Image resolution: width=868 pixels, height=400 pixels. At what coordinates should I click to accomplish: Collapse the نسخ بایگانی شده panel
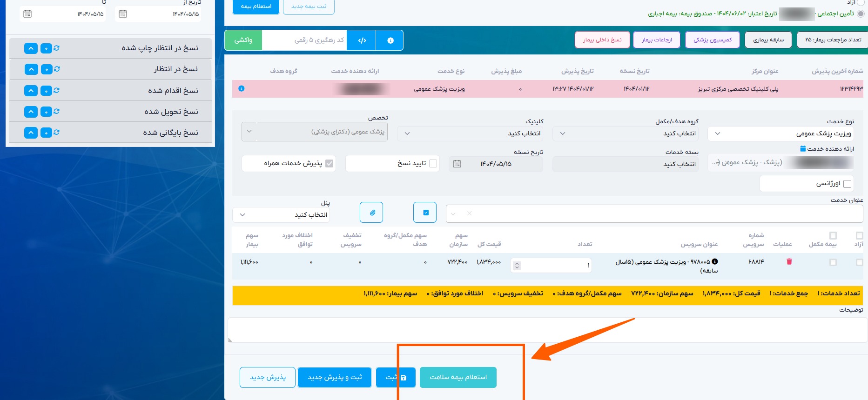(x=31, y=133)
